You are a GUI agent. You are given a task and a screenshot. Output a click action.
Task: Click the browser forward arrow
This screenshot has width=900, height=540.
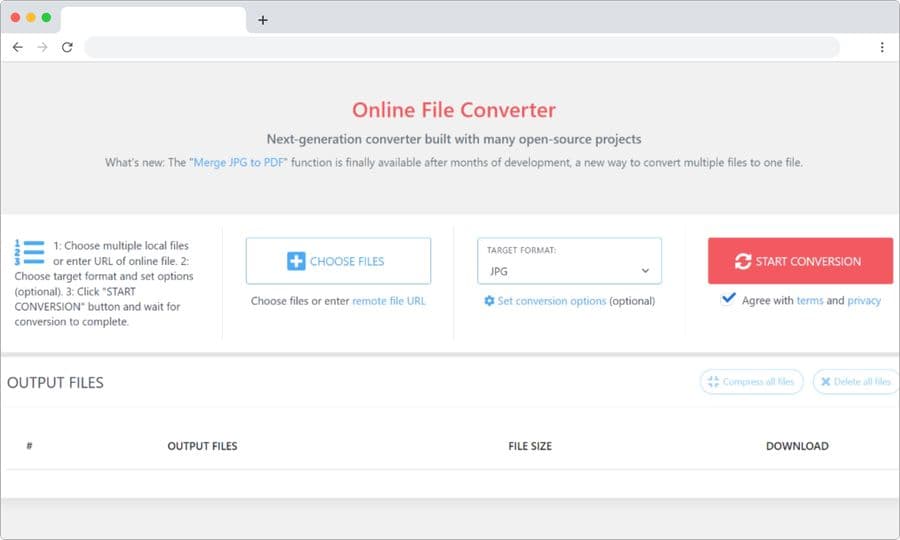click(42, 47)
